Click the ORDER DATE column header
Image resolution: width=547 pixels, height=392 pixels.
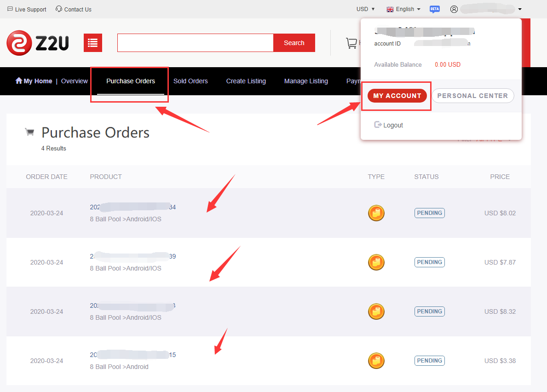[x=47, y=177]
